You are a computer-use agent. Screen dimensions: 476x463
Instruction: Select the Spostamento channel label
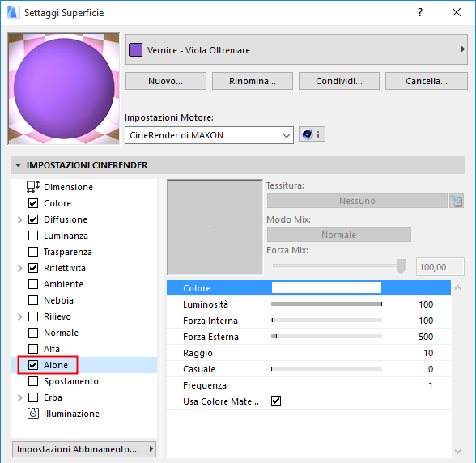click(x=71, y=381)
